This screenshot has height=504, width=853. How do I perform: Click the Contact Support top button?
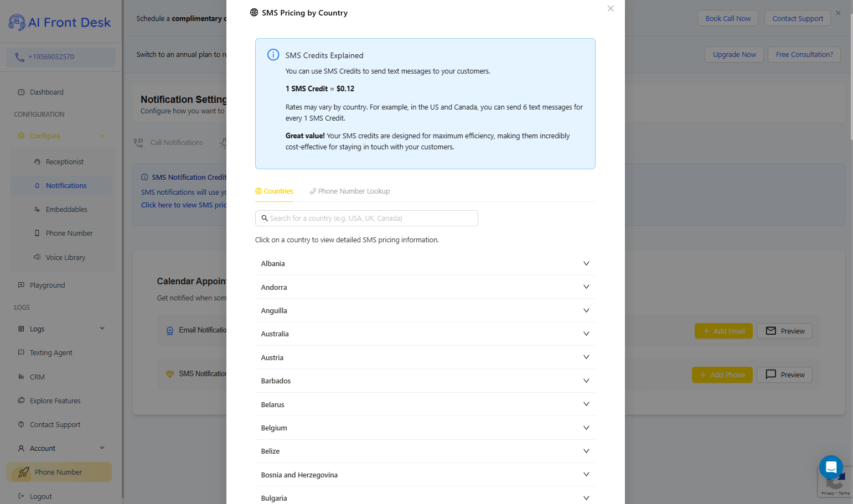(798, 18)
